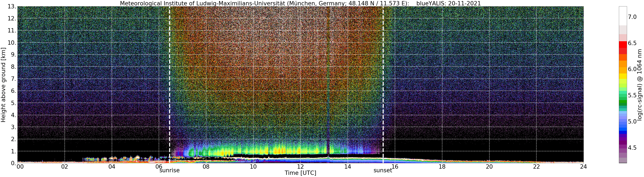
Task: Click the x-axis tick label '02'
Action: pos(65,167)
